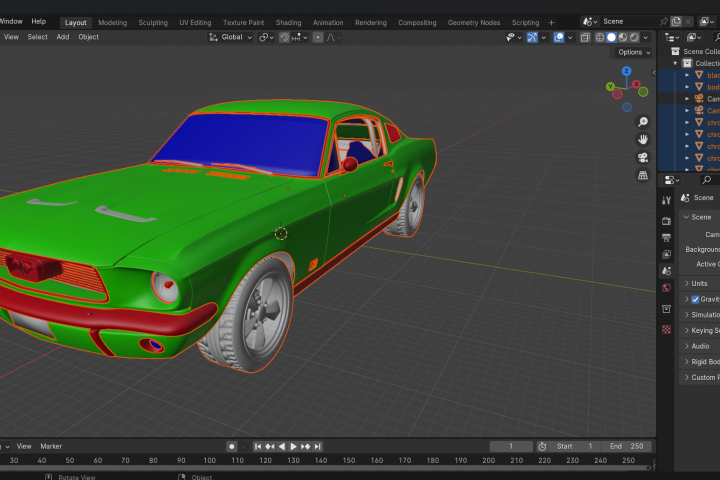This screenshot has width=720, height=480.
Task: Expand the Audio panel
Action: point(699,346)
